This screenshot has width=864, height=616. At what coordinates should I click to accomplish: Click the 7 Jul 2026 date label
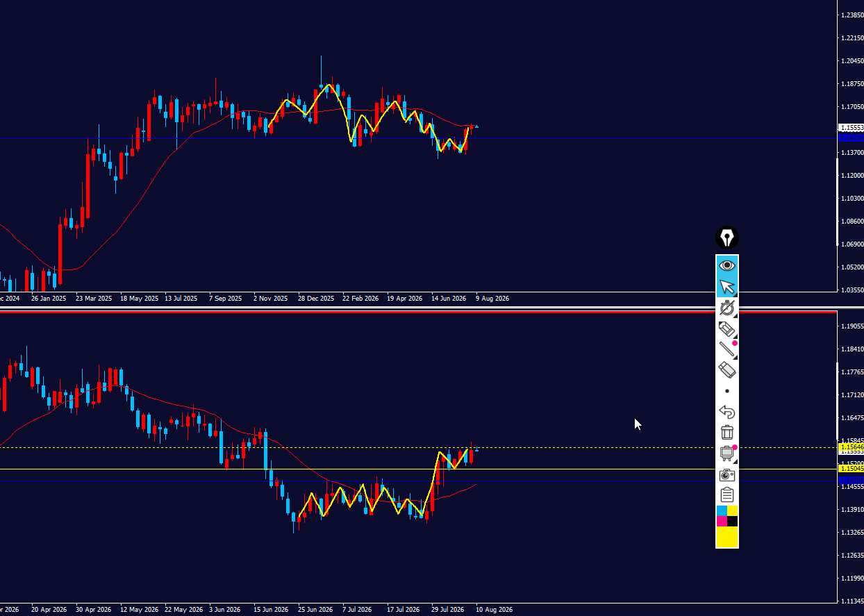point(357,610)
